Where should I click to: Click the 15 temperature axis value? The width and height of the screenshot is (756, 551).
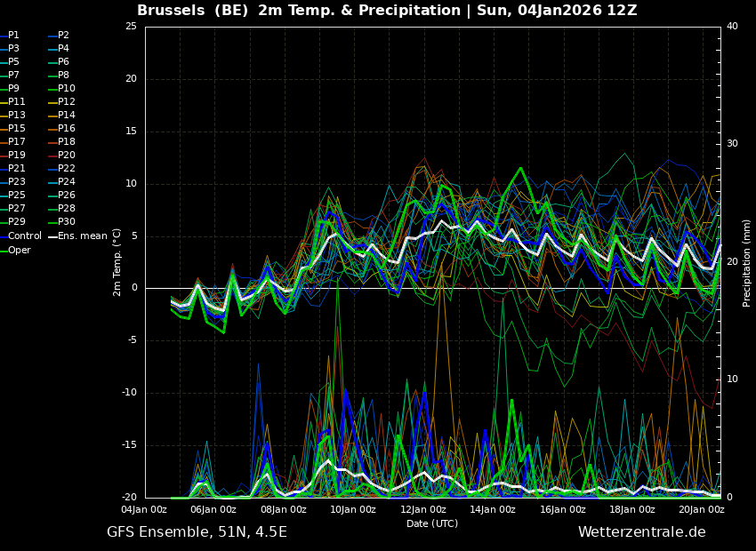[x=131, y=131]
